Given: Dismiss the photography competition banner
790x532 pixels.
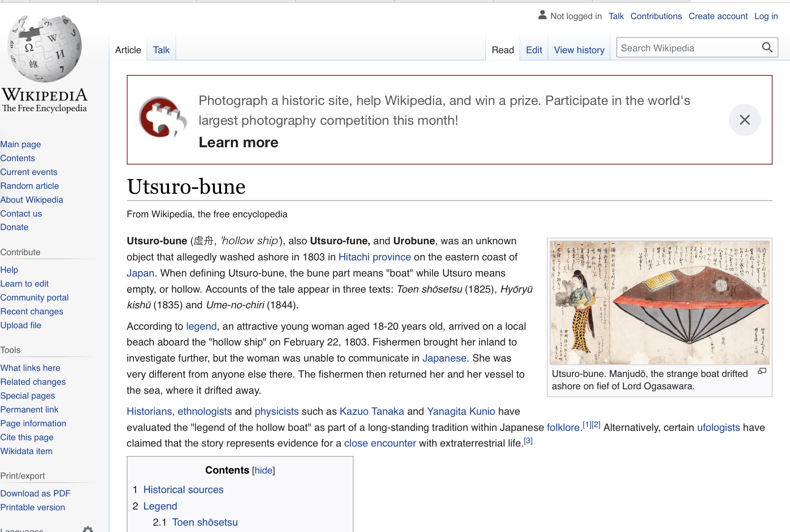Looking at the screenshot, I should (x=745, y=120).
